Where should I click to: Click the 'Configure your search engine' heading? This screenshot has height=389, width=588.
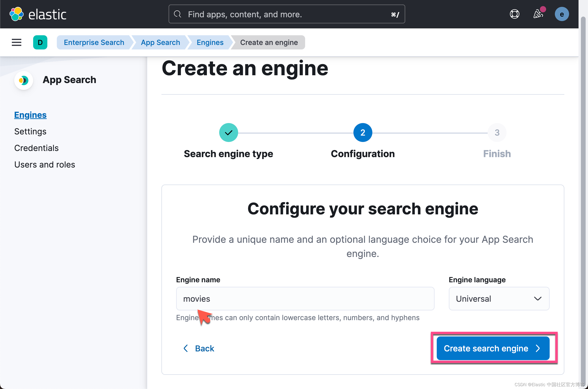point(363,209)
